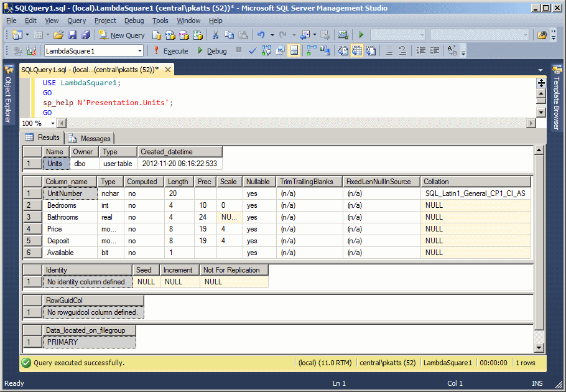The height and width of the screenshot is (392, 566).
Task: Open the active files list dropdown arrow
Action: (540, 70)
